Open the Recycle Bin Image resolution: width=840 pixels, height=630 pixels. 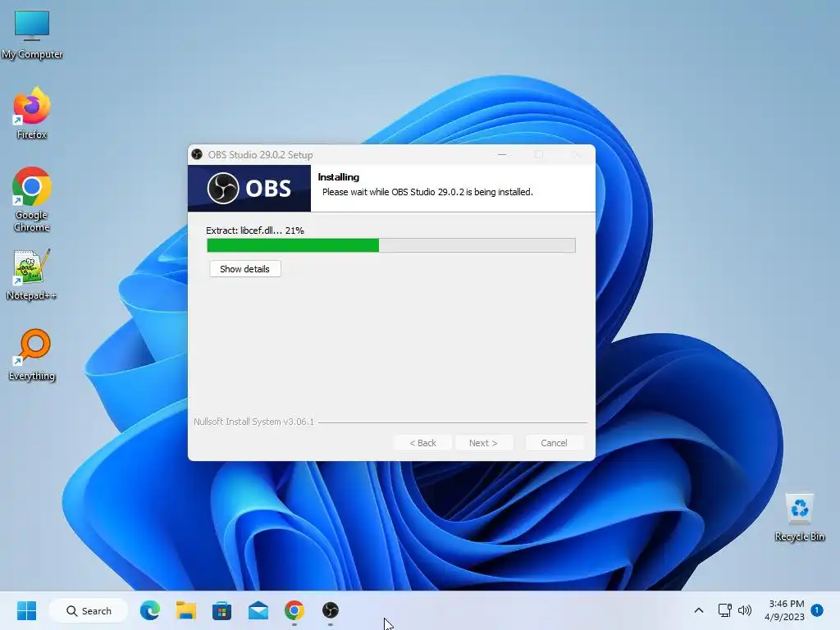799,517
